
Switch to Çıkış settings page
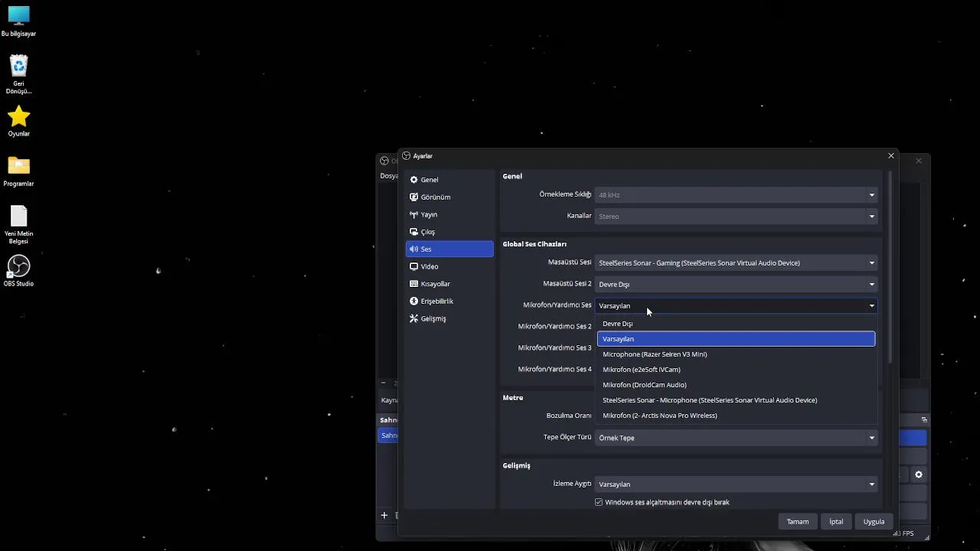(x=449, y=232)
